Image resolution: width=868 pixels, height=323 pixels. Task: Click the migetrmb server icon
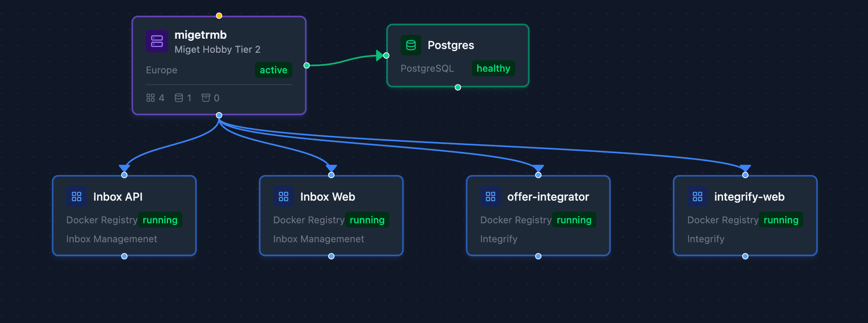[157, 41]
